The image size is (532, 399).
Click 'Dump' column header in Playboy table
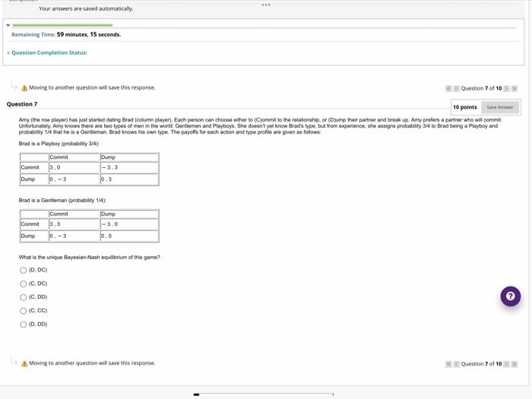tap(129, 157)
